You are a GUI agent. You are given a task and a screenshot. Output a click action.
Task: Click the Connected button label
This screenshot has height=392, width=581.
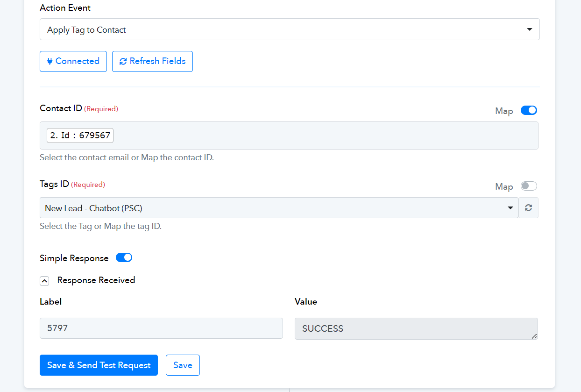[x=78, y=61]
